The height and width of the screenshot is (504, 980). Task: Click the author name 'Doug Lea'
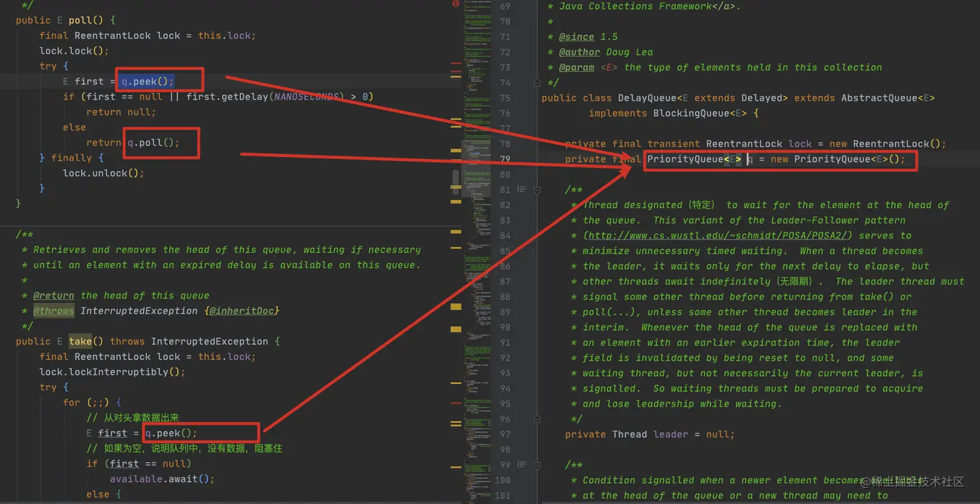[629, 52]
